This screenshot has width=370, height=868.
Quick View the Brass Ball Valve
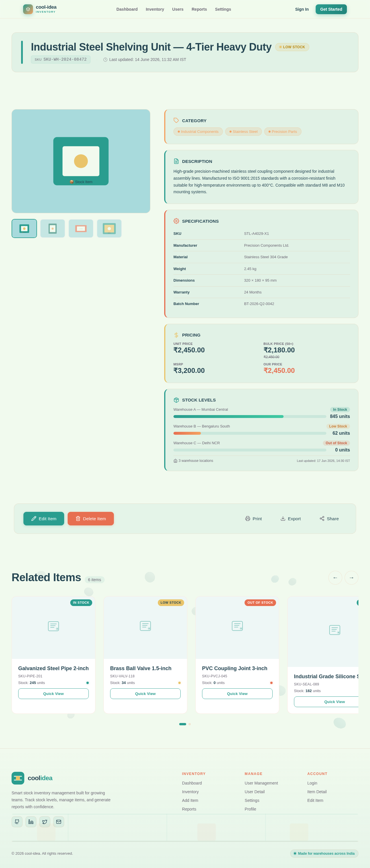coord(145,694)
